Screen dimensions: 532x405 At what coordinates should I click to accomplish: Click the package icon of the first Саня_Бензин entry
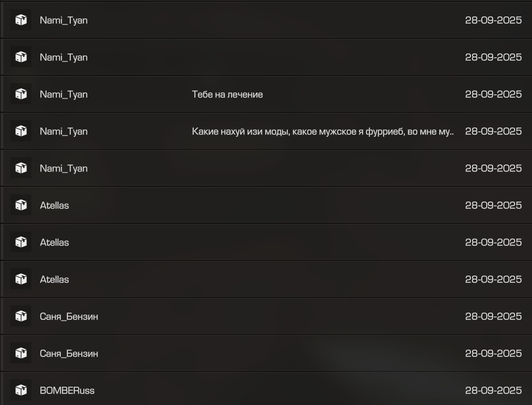(21, 316)
